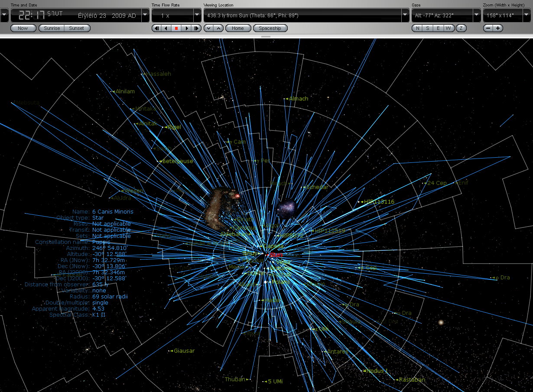
Task: Select the star labeled Thuban
Action: 235,379
